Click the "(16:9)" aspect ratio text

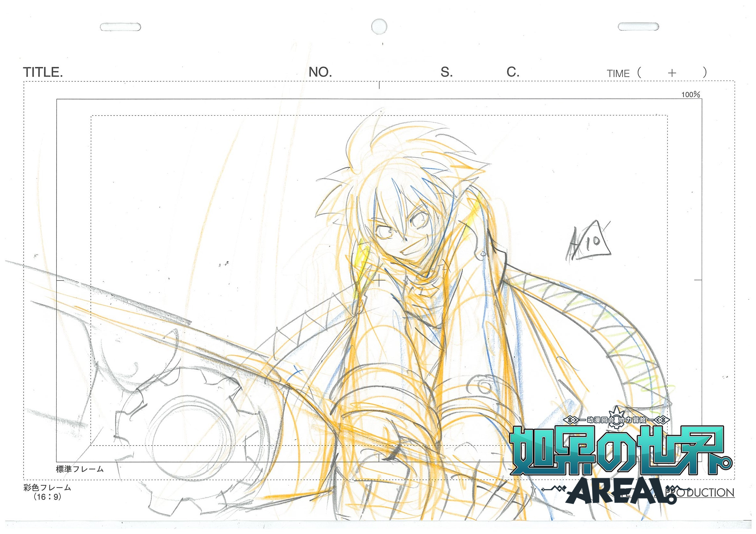[x=48, y=497]
